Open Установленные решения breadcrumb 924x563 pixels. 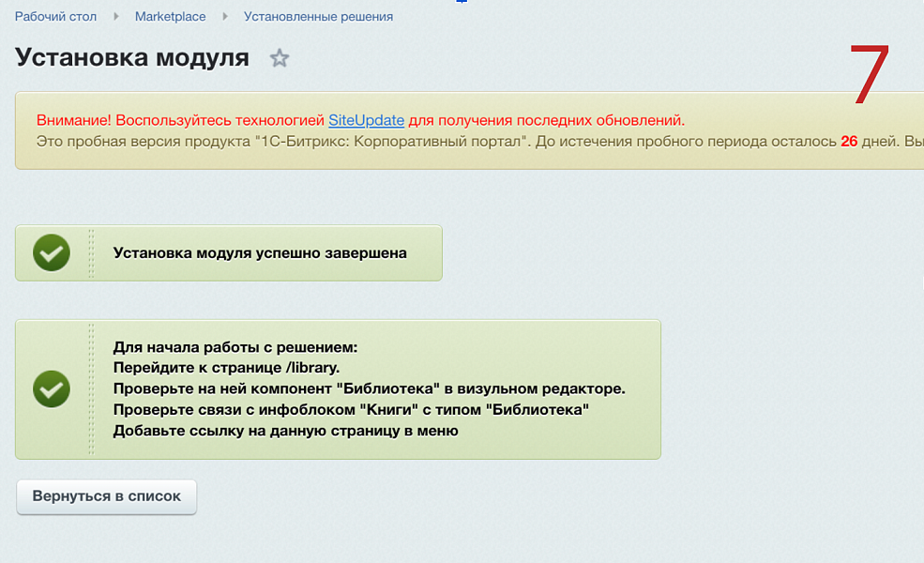pyautogui.click(x=318, y=17)
